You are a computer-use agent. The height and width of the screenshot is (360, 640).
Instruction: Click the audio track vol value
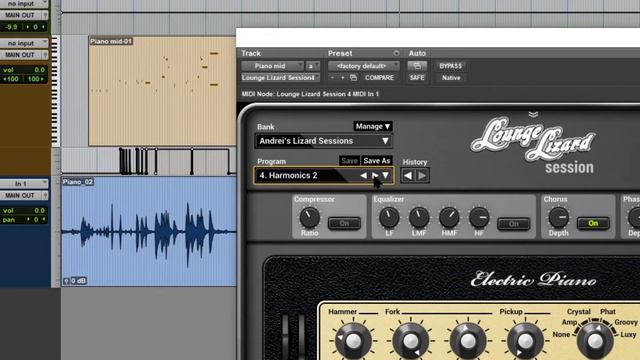[x=39, y=211]
